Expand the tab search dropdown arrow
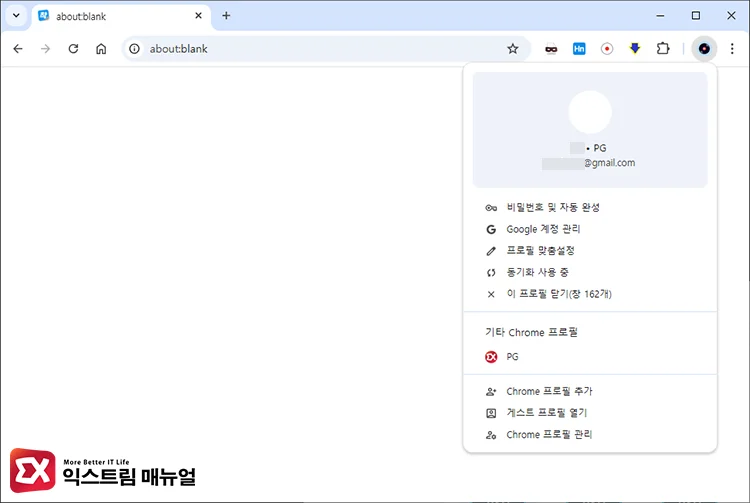This screenshot has height=503, width=750. coord(16,16)
